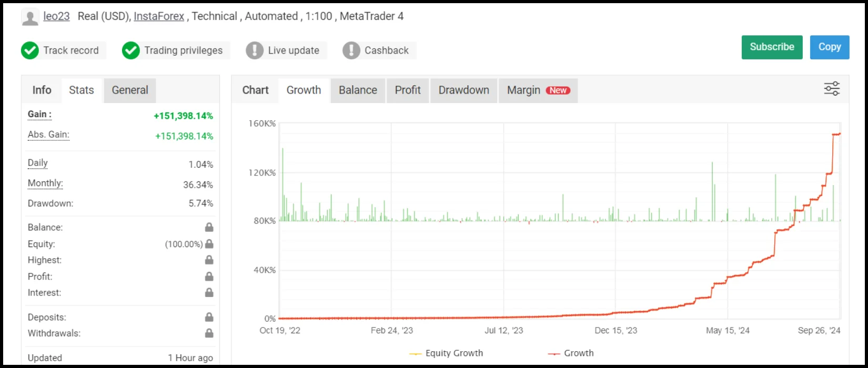Click the Jul 12, '23 axis date

504,331
